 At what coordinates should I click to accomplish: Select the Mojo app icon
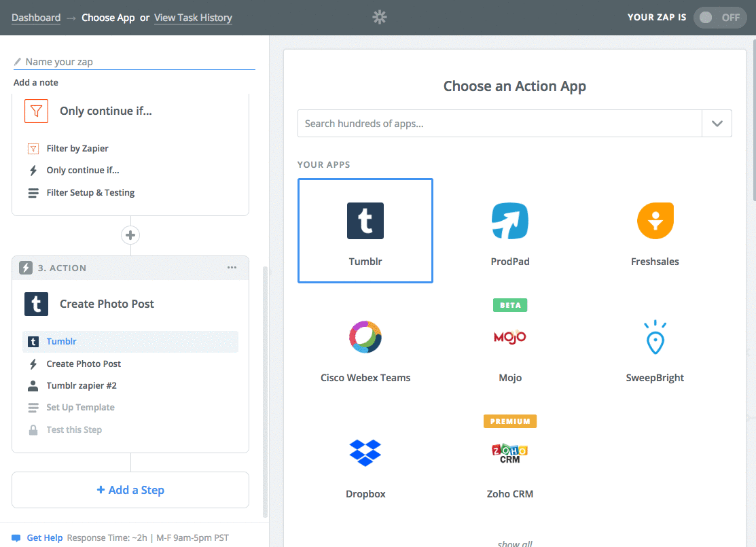tap(510, 336)
